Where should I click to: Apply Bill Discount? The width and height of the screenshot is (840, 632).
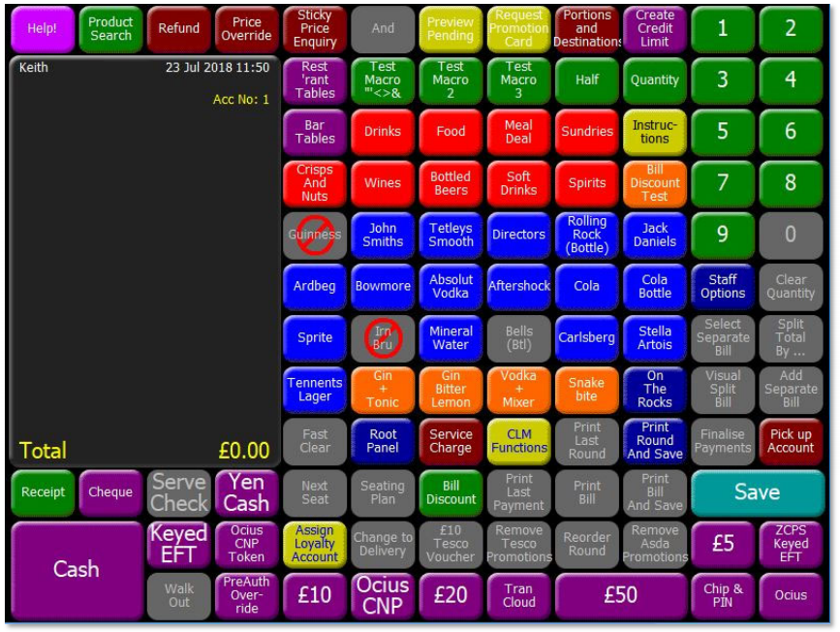451,492
